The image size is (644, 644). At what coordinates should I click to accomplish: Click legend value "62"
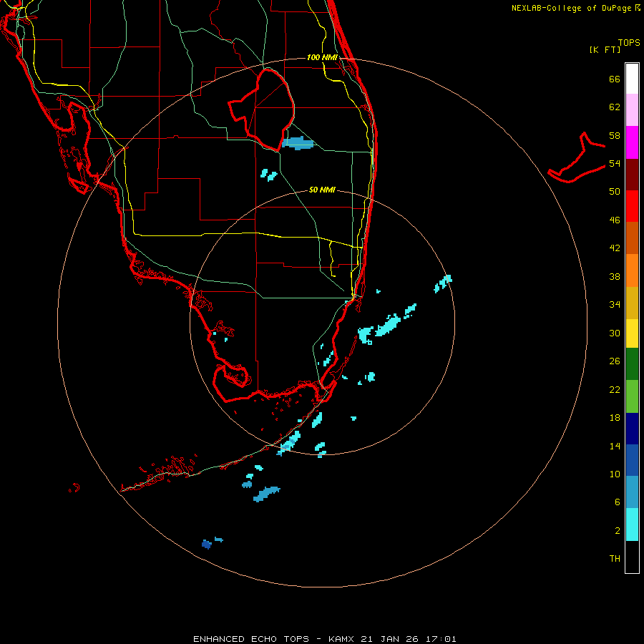(x=615, y=107)
